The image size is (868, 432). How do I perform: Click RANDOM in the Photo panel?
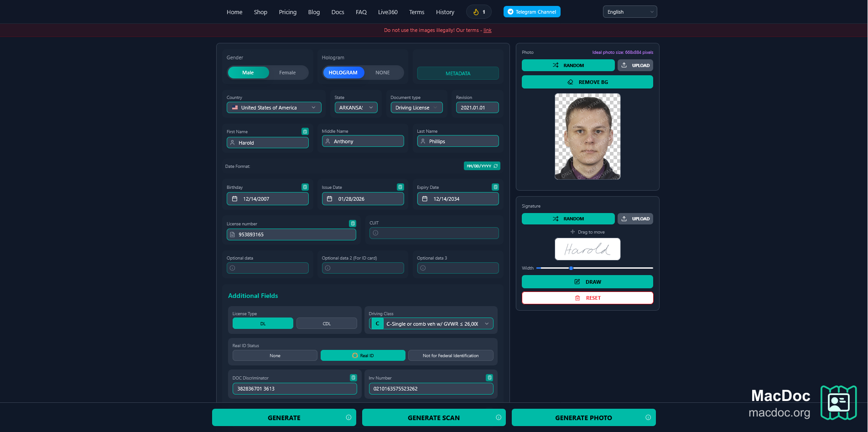pyautogui.click(x=568, y=65)
